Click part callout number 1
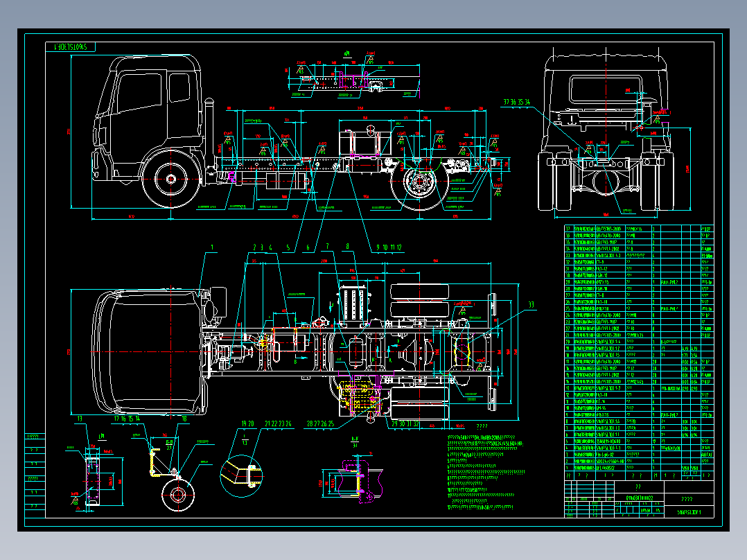 [212, 248]
